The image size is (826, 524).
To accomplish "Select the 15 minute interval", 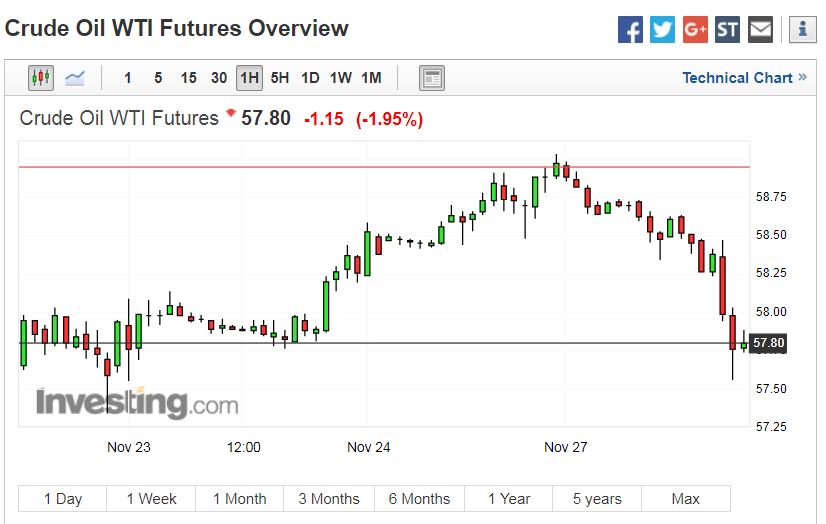I will pos(189,78).
